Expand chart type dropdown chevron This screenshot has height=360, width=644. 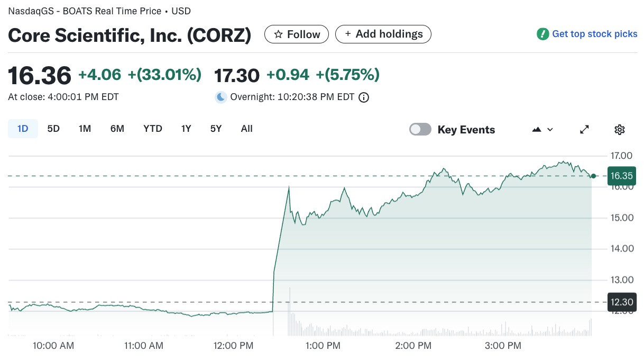click(550, 130)
